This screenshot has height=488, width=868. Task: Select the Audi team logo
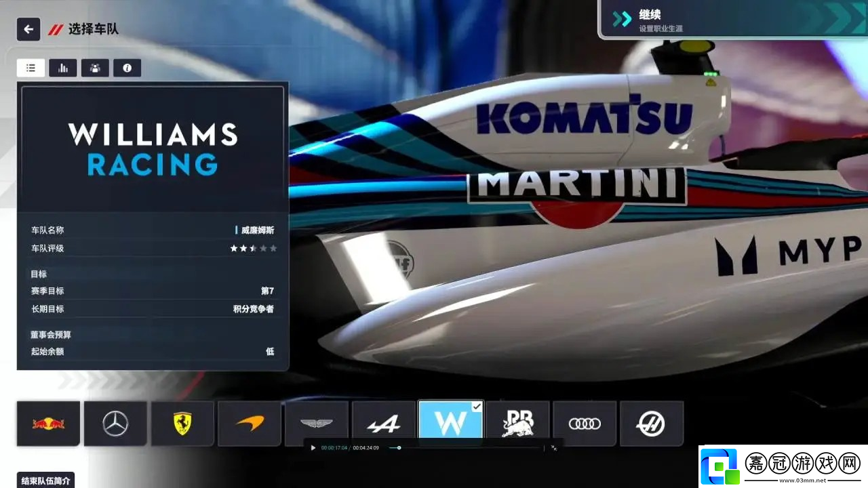585,424
